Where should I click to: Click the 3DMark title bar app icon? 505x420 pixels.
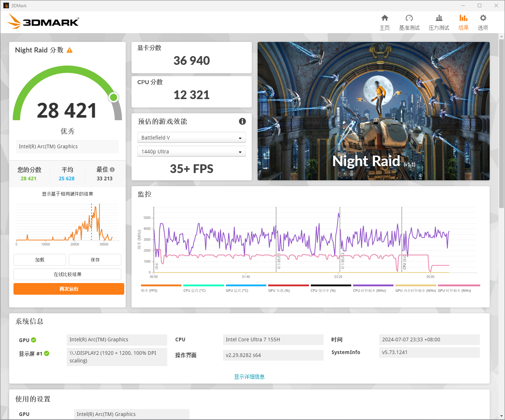pos(6,5)
